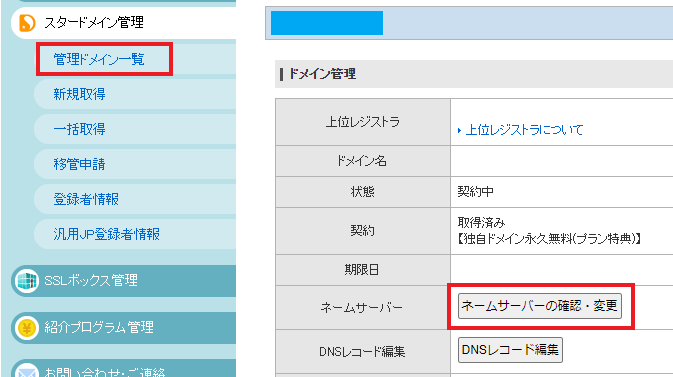Click the DNSレコード編集 label cell
This screenshot has height=377, width=673.
363,352
